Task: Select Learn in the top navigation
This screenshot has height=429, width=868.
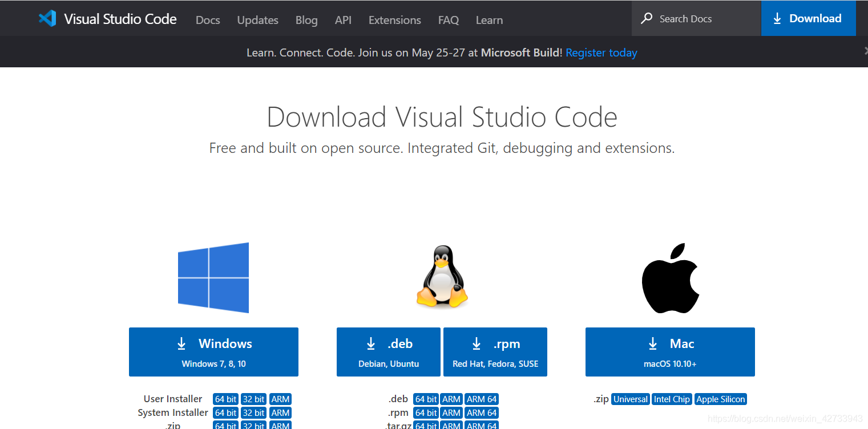Action: [x=490, y=20]
